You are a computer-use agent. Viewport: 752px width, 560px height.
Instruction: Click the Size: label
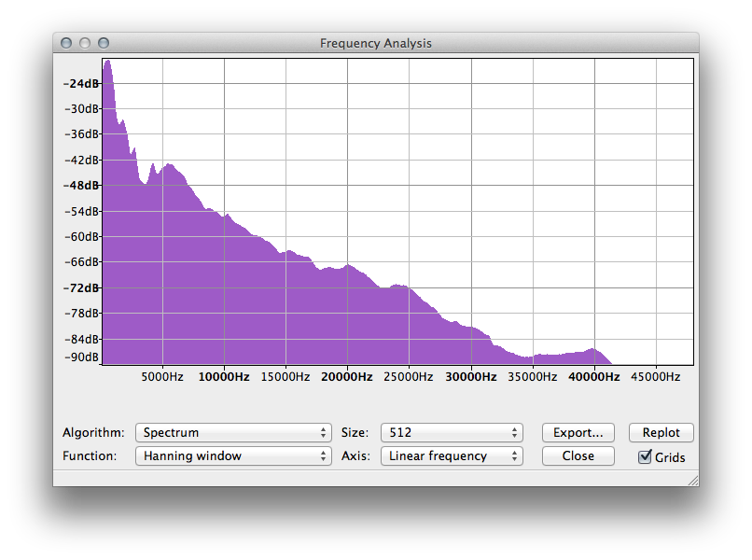355,433
